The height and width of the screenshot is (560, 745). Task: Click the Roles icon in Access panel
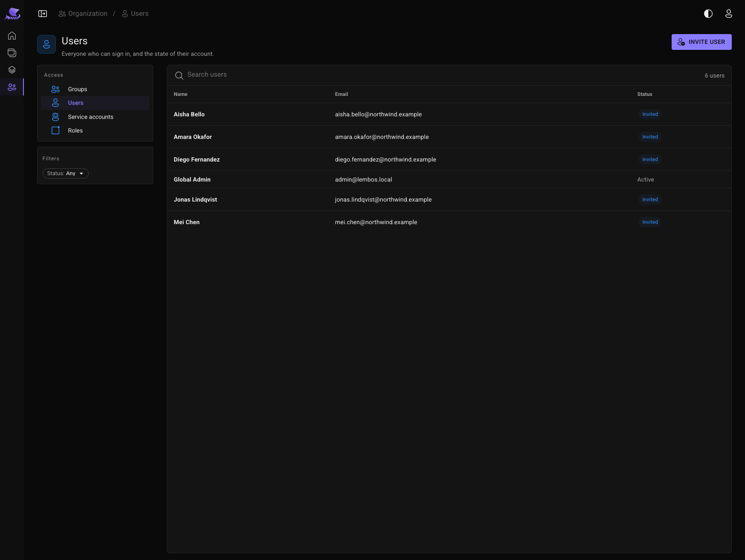(x=55, y=130)
